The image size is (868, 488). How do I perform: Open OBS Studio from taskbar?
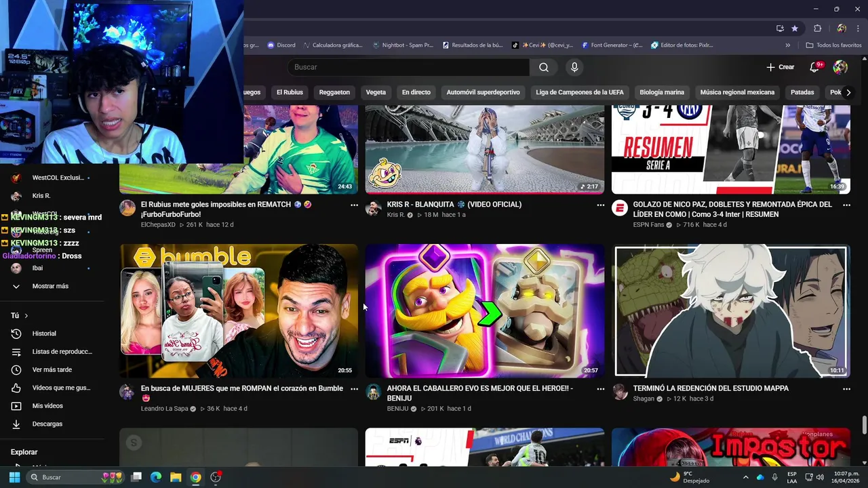(216, 477)
